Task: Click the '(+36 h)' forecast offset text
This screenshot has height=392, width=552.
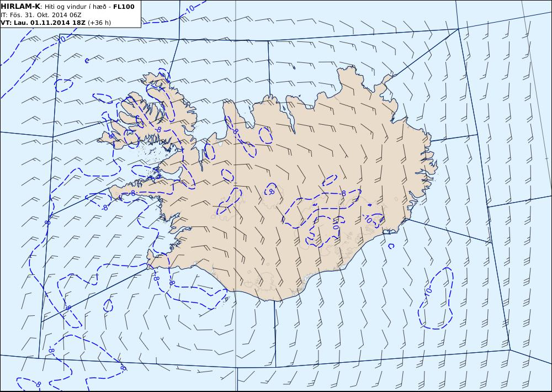Action: 99,23
